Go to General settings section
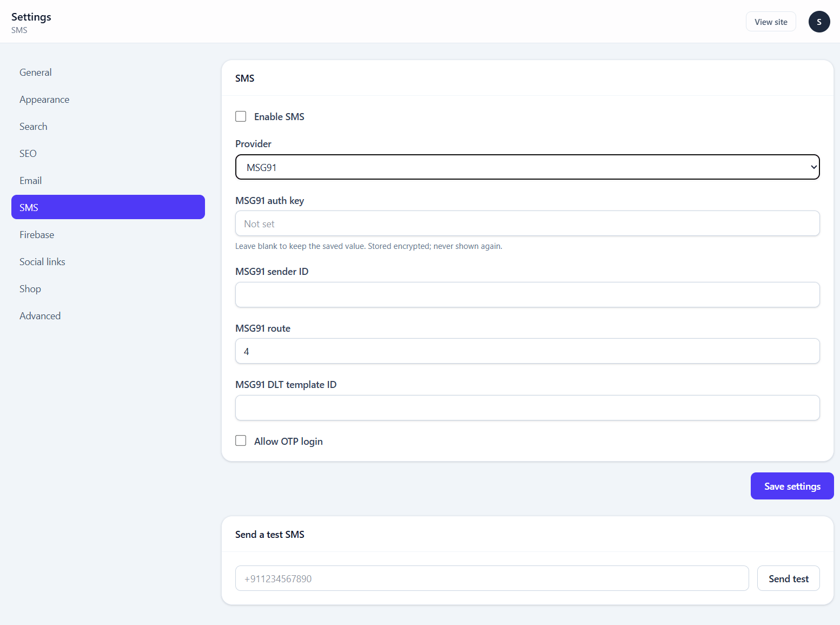 click(108, 73)
